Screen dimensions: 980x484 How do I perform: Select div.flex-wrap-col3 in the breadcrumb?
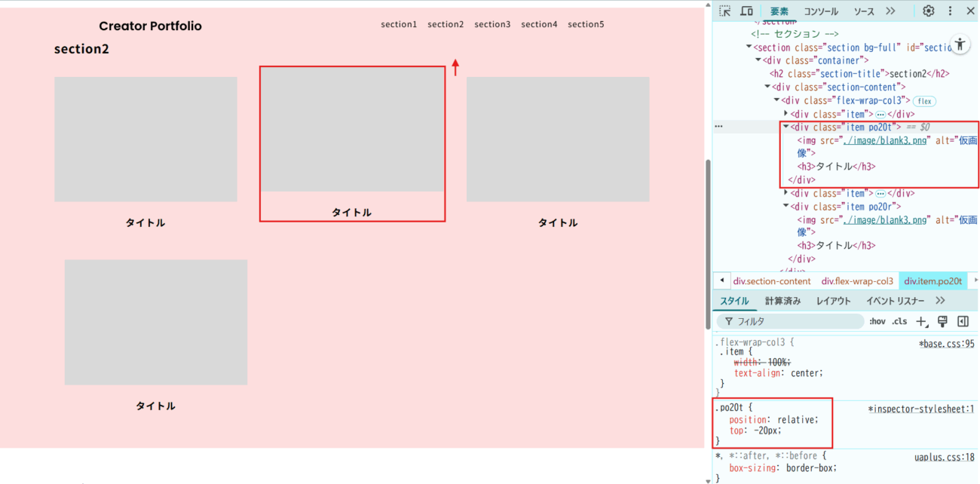coord(857,281)
